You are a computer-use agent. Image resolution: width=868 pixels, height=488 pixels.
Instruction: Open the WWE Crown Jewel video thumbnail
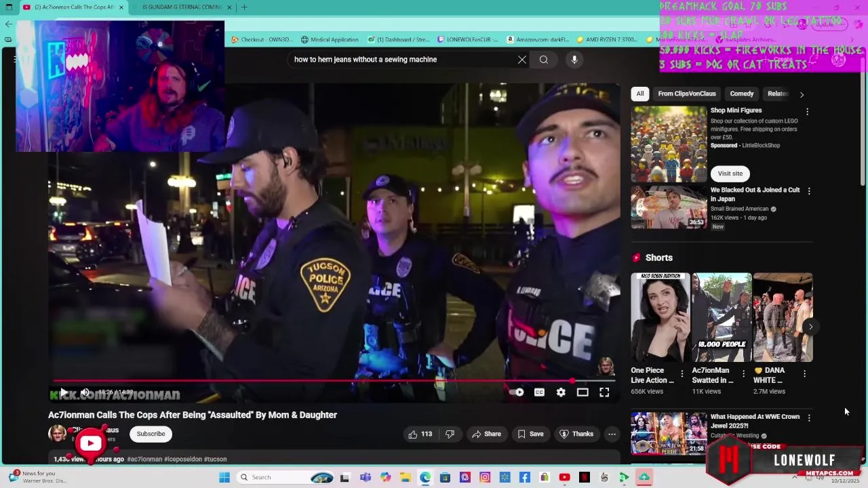pos(669,434)
